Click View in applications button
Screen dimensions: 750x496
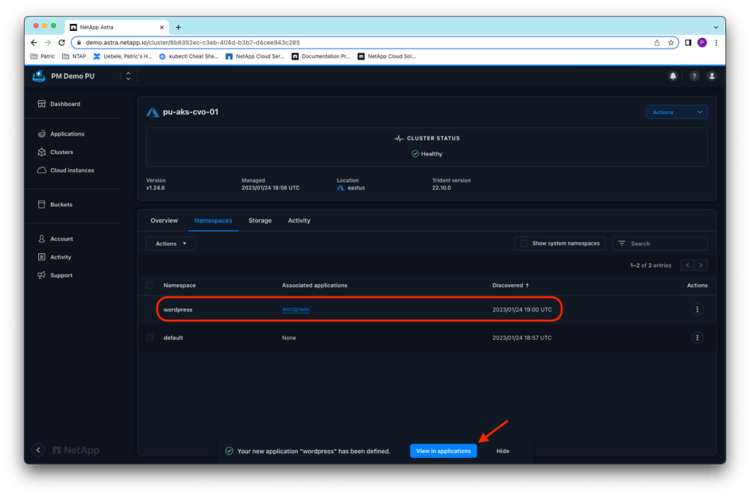(x=443, y=451)
